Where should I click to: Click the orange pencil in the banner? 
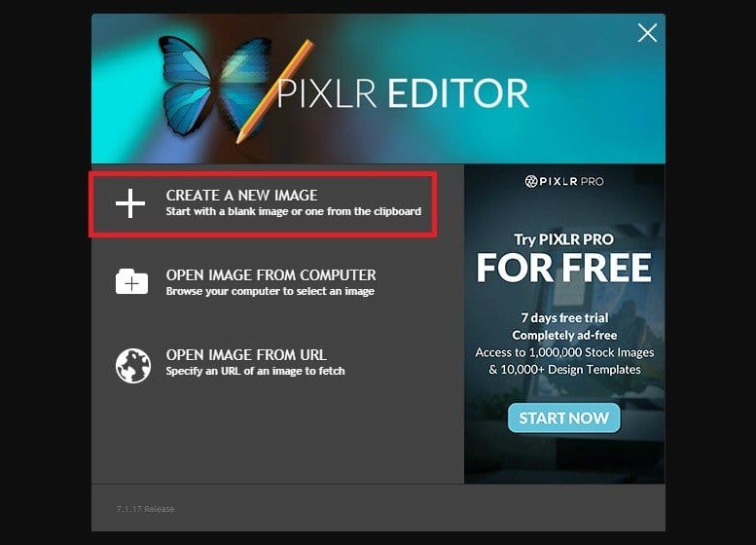(x=274, y=92)
